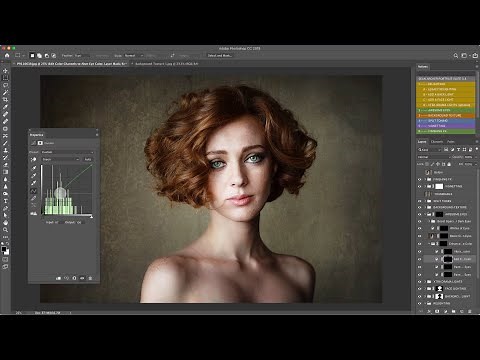Select the Hand tool
Viewport: 480px width, 360px height.
click(x=5, y=223)
